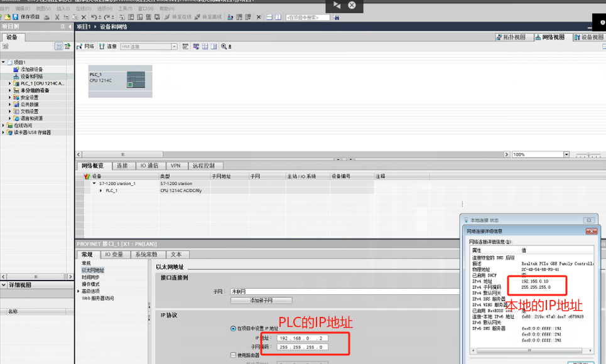Click the vertical split editor icon
This screenshot has width=606, height=364.
(x=278, y=17)
